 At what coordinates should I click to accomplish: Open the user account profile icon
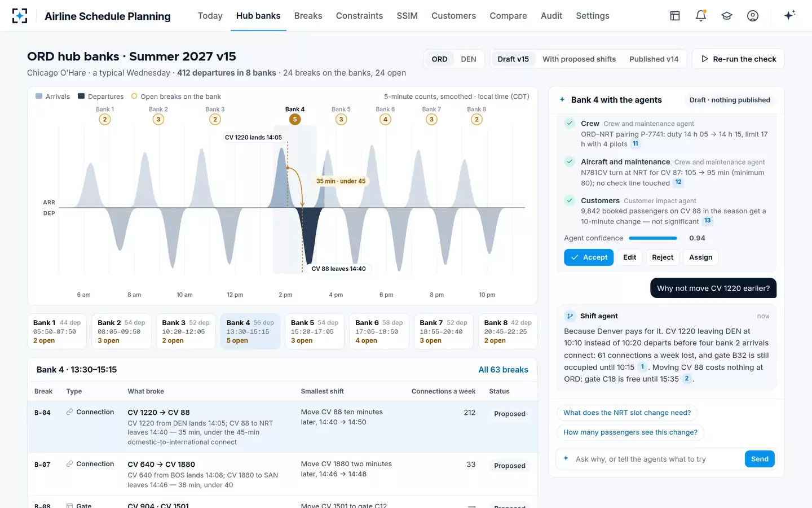(x=753, y=16)
